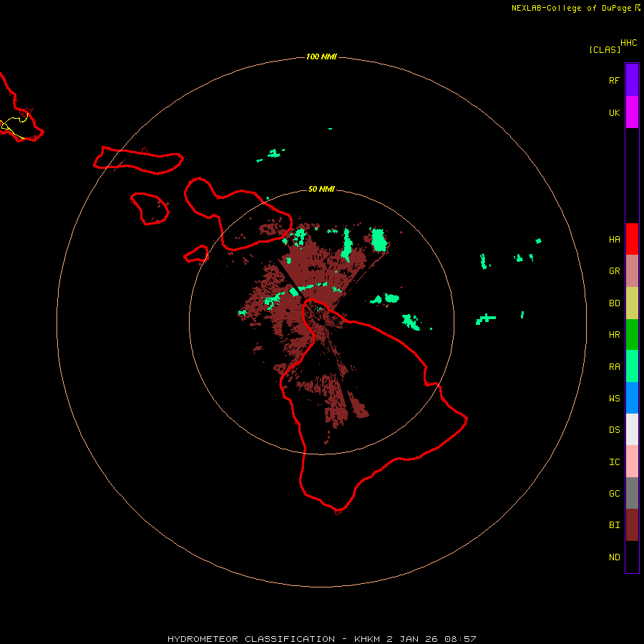Select the GR pink-brown legend swatch

tap(632, 271)
